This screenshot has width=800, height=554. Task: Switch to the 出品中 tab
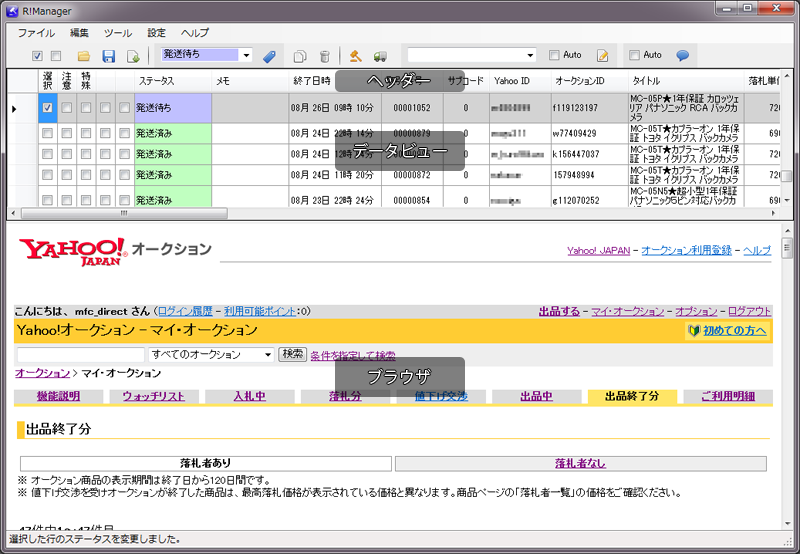pyautogui.click(x=536, y=396)
